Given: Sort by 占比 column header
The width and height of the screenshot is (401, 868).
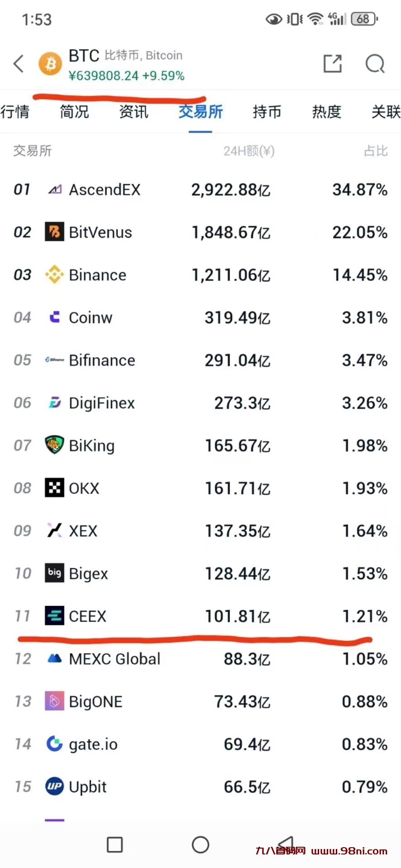Looking at the screenshot, I should (376, 151).
